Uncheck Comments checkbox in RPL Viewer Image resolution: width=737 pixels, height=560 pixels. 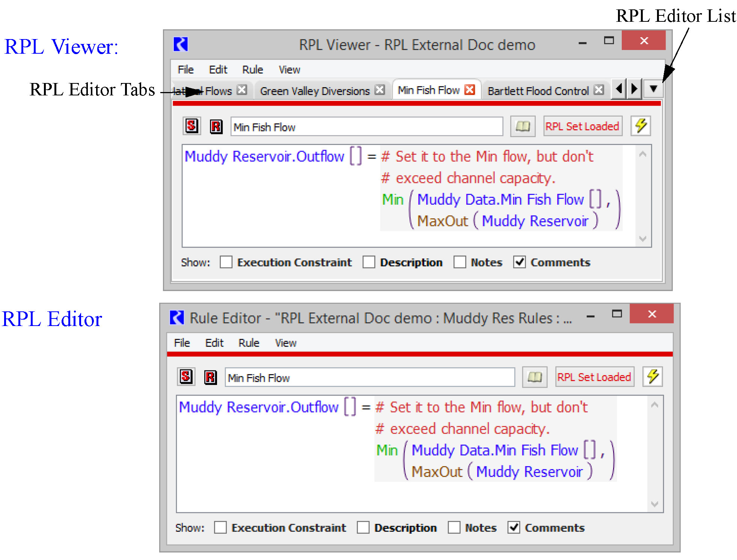pyautogui.click(x=519, y=262)
